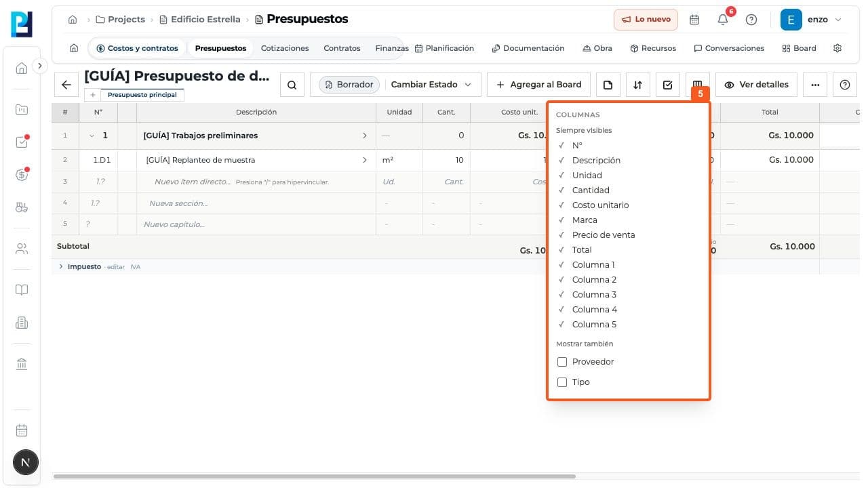The width and height of the screenshot is (868, 488).
Task: Click the checkmark box toolbar button
Action: (x=668, y=85)
